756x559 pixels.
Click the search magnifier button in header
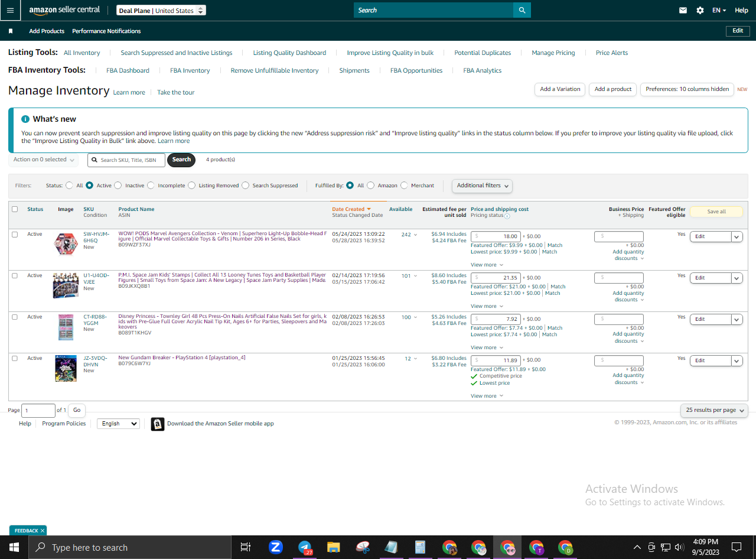point(522,10)
